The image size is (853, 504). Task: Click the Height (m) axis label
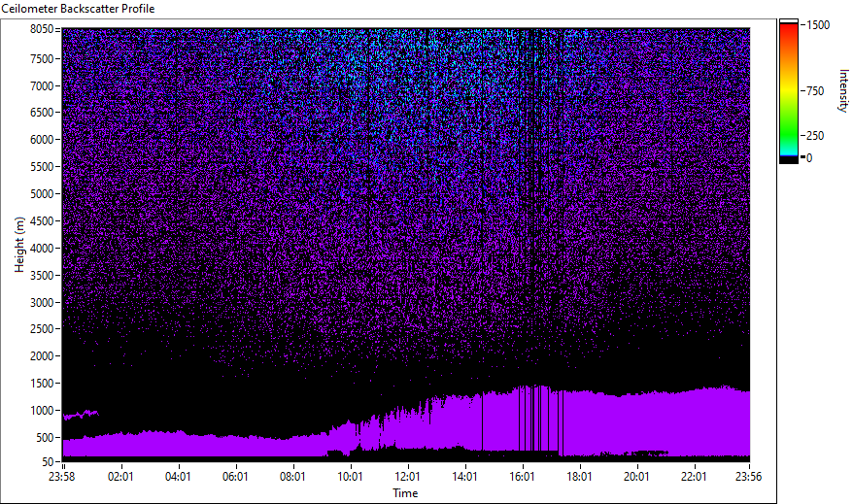click(x=19, y=245)
